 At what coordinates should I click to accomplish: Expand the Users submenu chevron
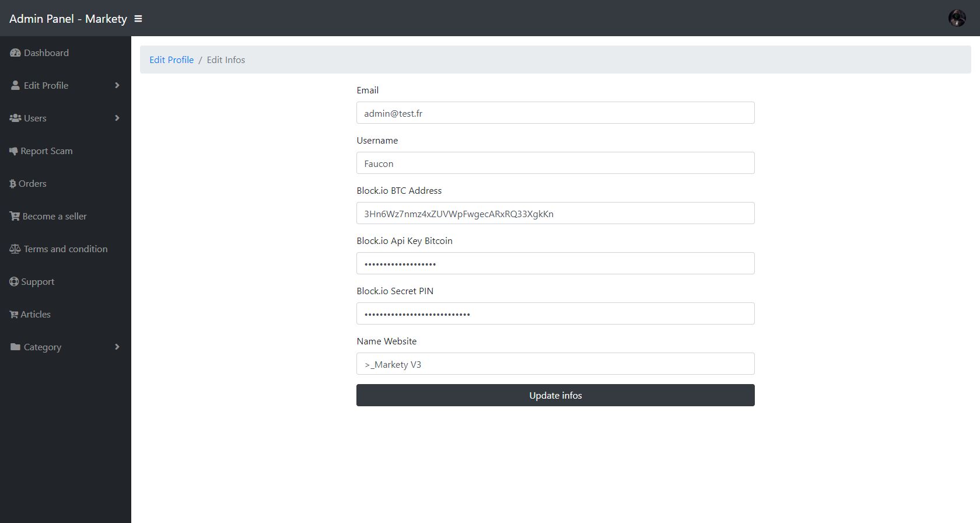(117, 118)
